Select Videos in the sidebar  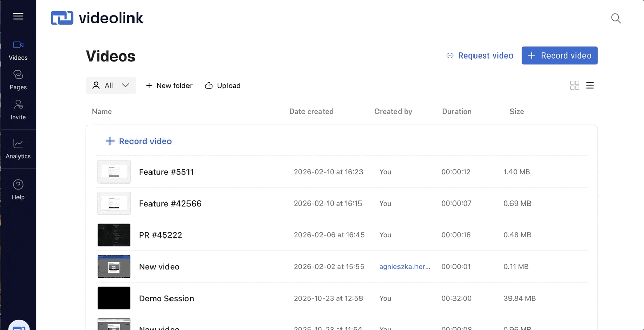coord(18,50)
